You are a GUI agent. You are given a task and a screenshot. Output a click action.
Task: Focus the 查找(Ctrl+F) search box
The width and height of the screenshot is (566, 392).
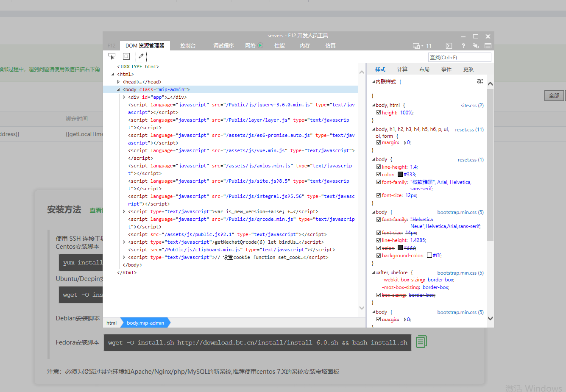[460, 57]
